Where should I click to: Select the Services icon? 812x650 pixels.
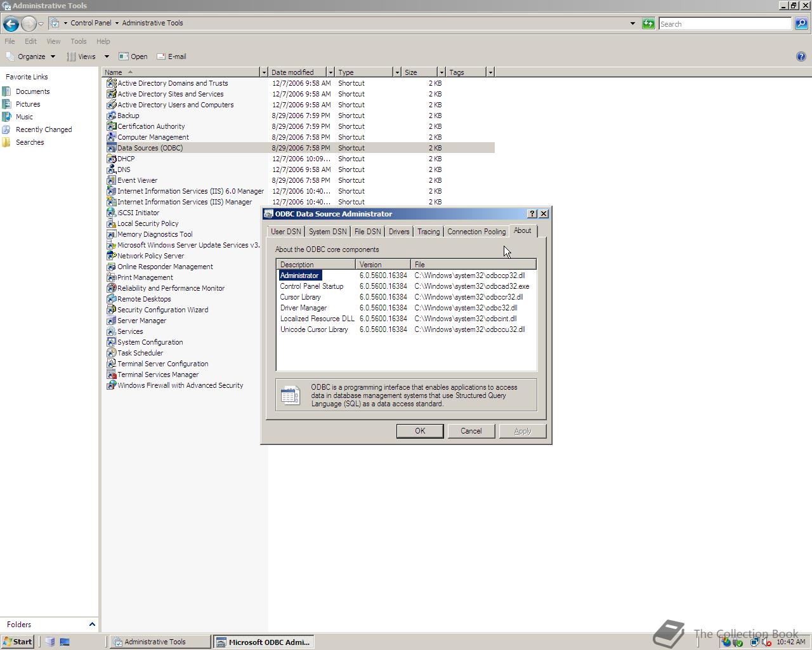coord(112,331)
